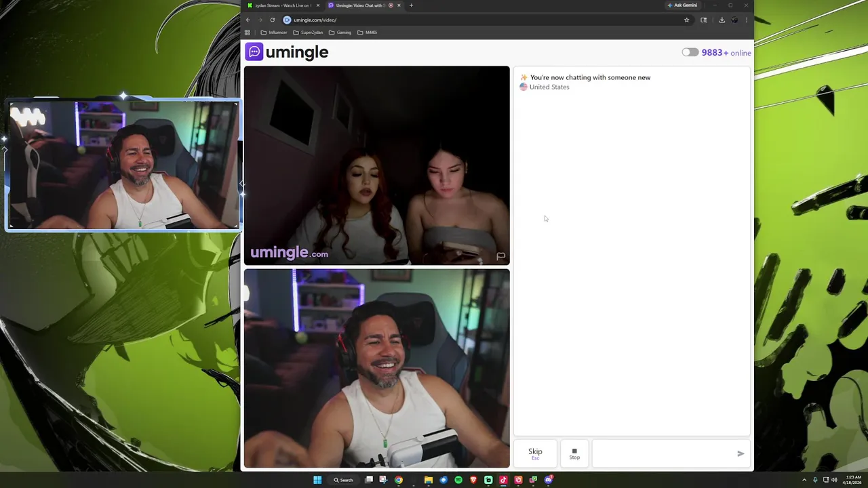Click the blue download arrow tray icon
This screenshot has width=868, height=488.
pyautogui.click(x=815, y=480)
